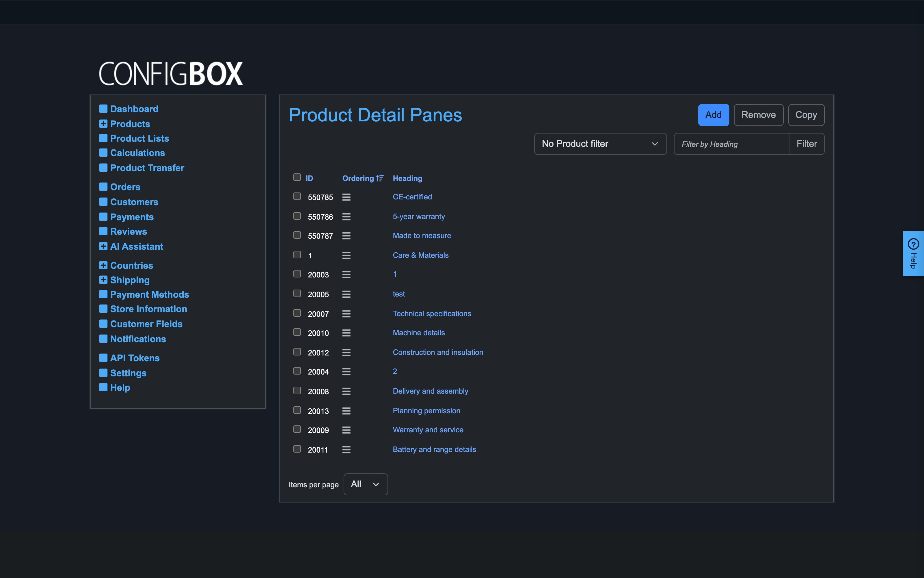Select the checkbox for row 550787
This screenshot has height=578, width=924.
tap(297, 235)
